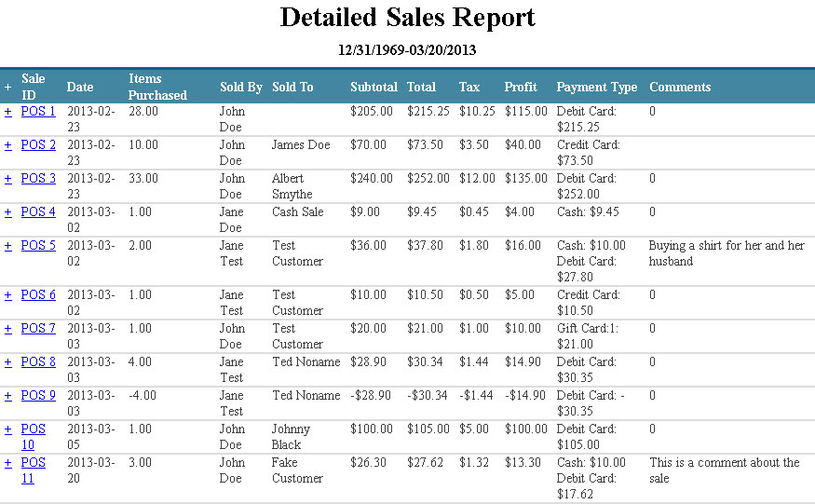Sort by the Profit column header
The height and width of the screenshot is (504, 815).
[521, 88]
